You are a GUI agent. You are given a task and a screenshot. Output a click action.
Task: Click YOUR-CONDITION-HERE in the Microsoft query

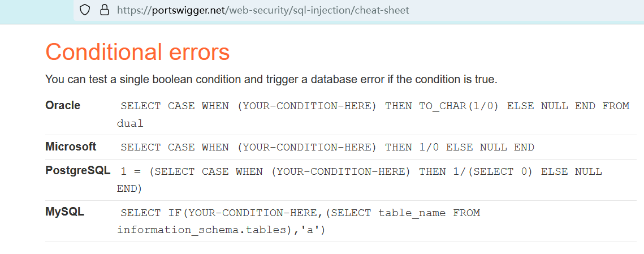click(x=306, y=147)
